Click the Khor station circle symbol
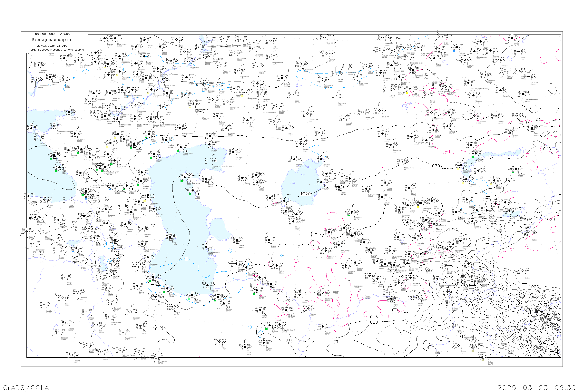Viewport: 588px width, 392px height. coord(220,341)
